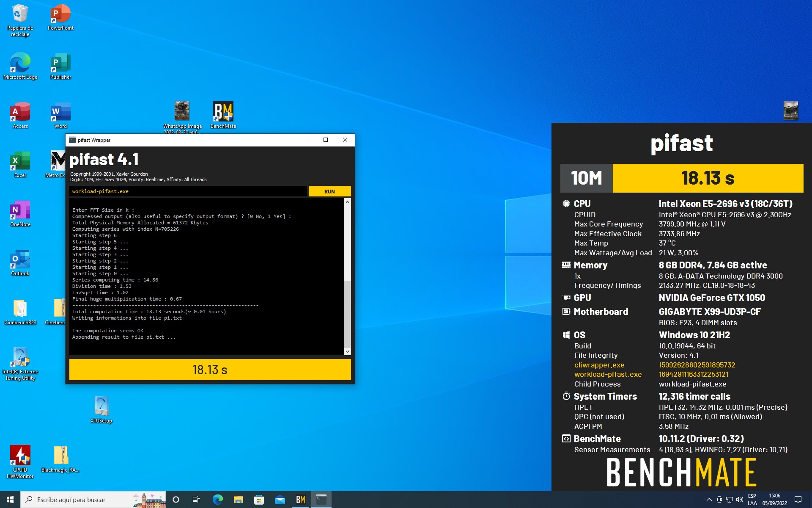Open the CPUID HWMonitor shortcut
Viewport: 812px width, 508px height.
pos(20,462)
